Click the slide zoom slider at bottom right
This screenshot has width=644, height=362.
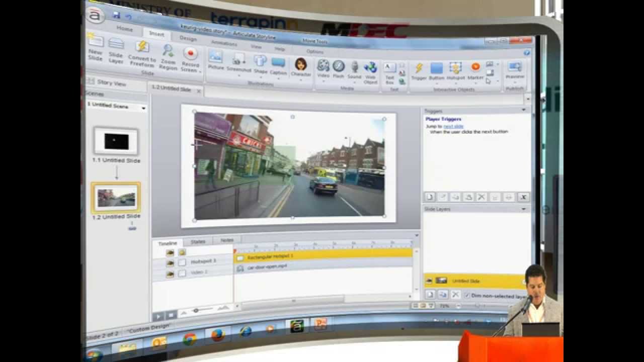477,305
